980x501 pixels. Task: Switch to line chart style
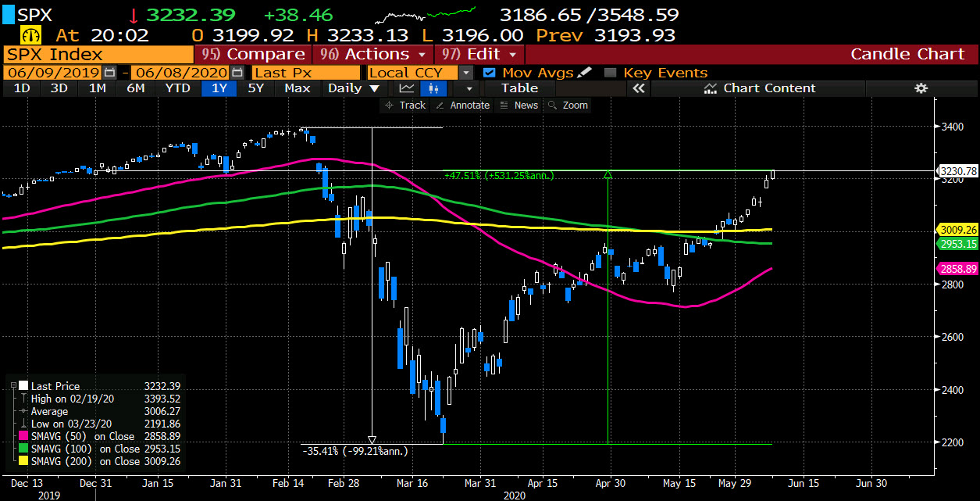(406, 88)
